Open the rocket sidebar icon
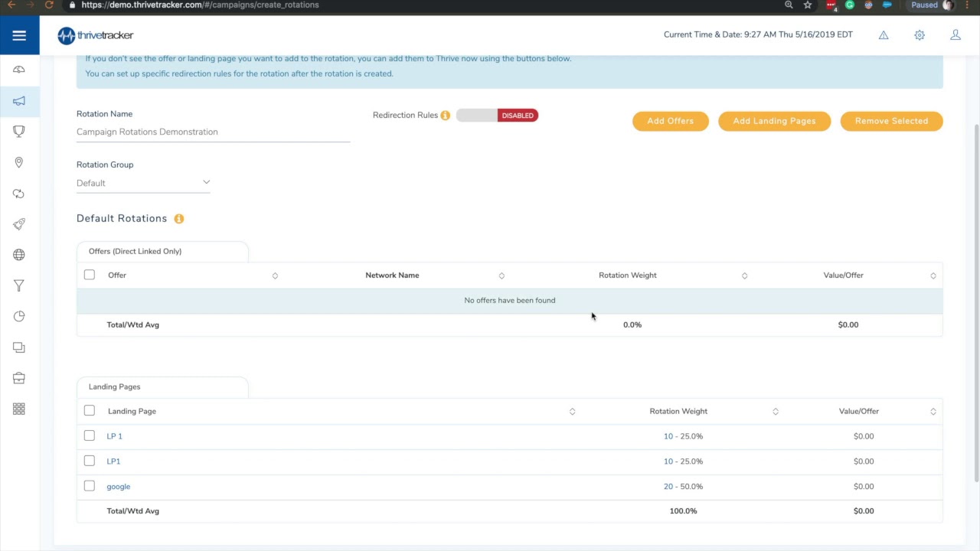Screen dimensions: 980x551 19,224
